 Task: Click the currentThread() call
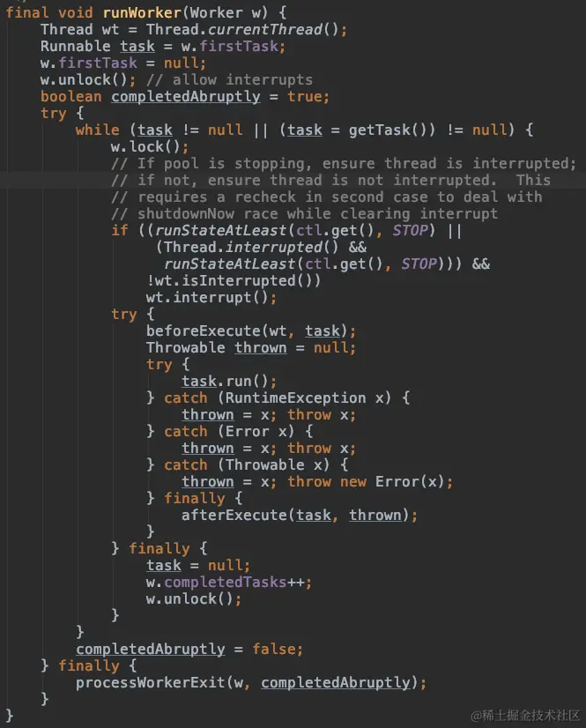(x=273, y=30)
